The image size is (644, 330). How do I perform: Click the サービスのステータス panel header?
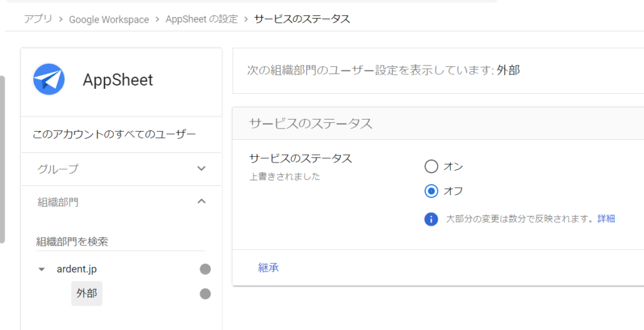[311, 123]
